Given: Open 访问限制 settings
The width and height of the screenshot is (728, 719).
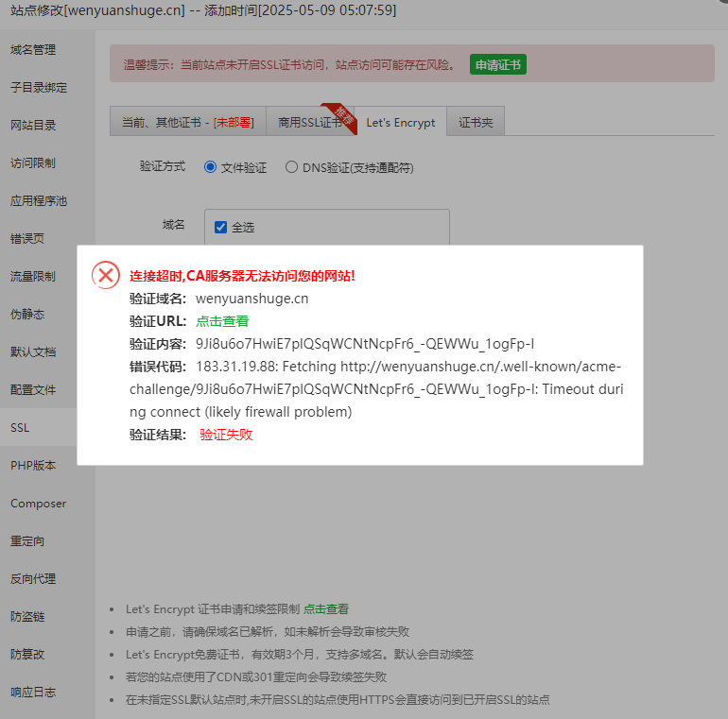Looking at the screenshot, I should tap(33, 163).
